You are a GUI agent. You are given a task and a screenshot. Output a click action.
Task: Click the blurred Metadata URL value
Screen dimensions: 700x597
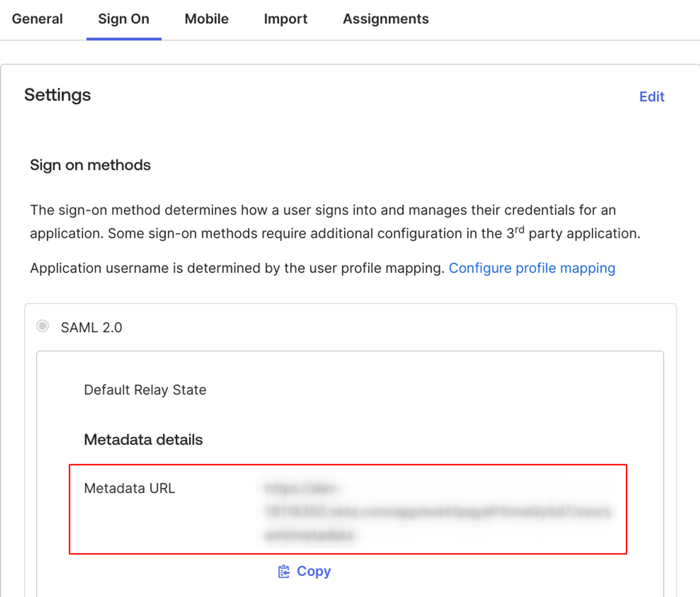point(438,511)
